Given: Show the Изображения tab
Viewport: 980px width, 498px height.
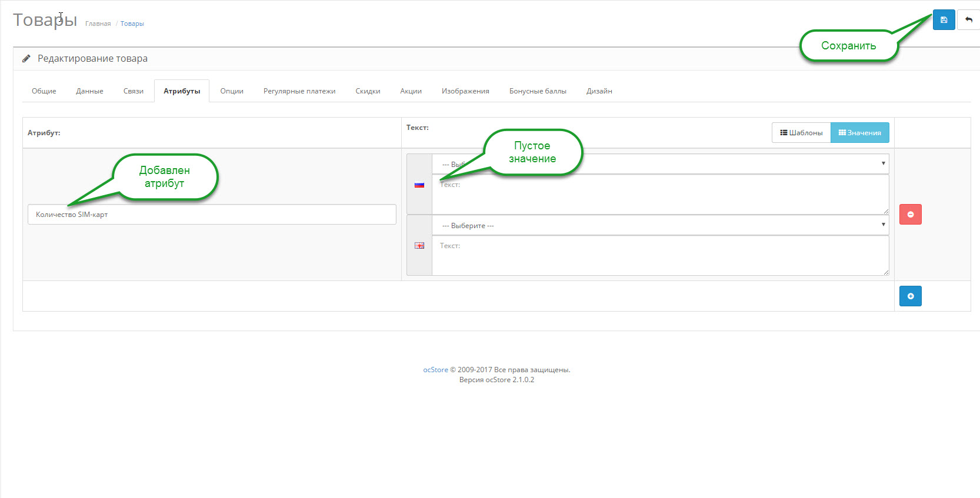Looking at the screenshot, I should pos(465,91).
